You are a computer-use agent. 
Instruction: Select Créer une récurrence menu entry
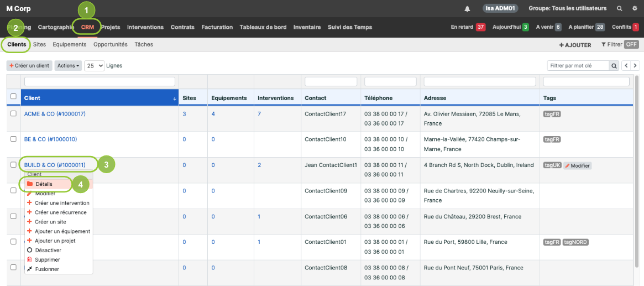point(59,212)
